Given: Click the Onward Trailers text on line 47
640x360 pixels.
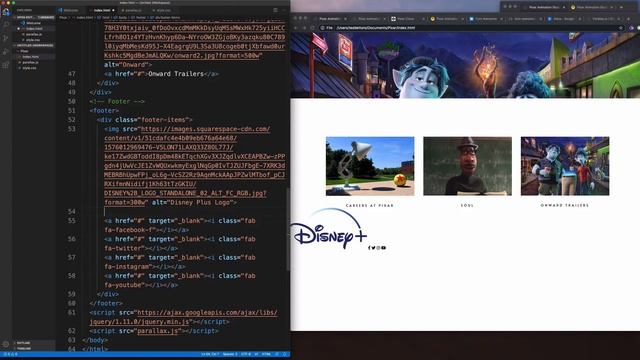Looking at the screenshot, I should 176,74.
